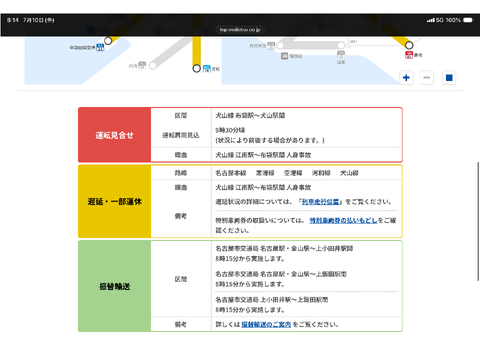Tap the battery icon in status bar
This screenshot has width=480, height=360.
coord(468,20)
